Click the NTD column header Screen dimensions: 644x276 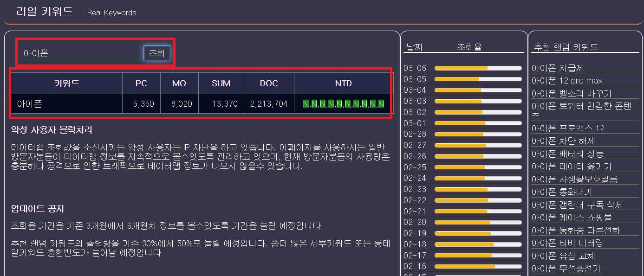[x=343, y=83]
